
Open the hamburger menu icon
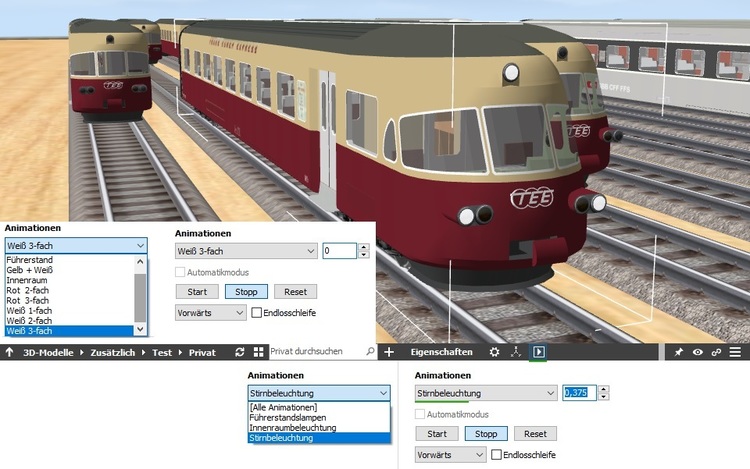click(x=735, y=352)
